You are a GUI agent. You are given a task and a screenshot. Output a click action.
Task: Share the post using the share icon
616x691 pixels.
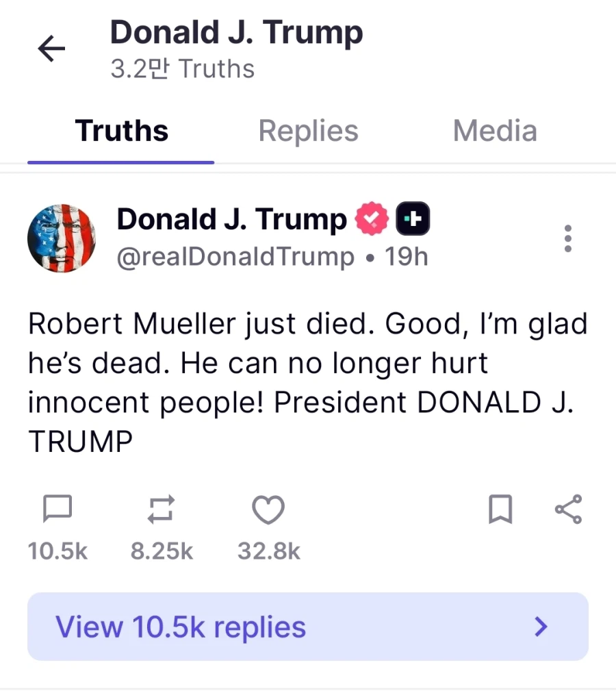(568, 510)
